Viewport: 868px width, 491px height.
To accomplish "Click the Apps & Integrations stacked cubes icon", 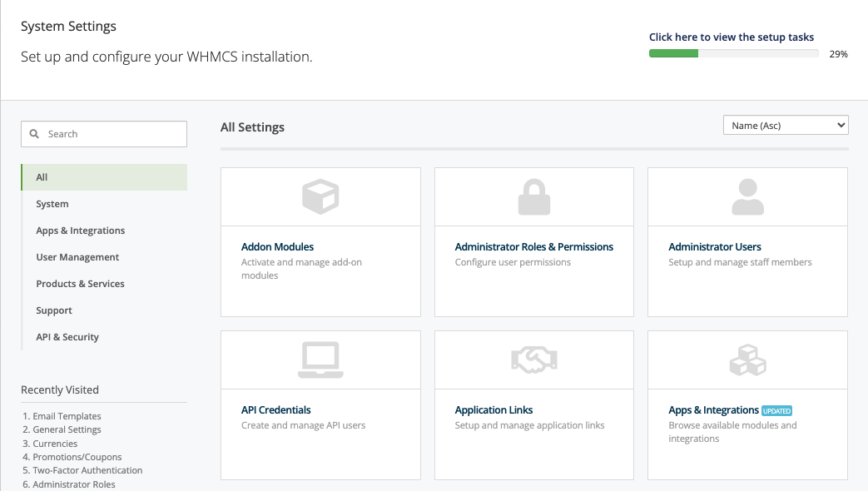I will [747, 360].
